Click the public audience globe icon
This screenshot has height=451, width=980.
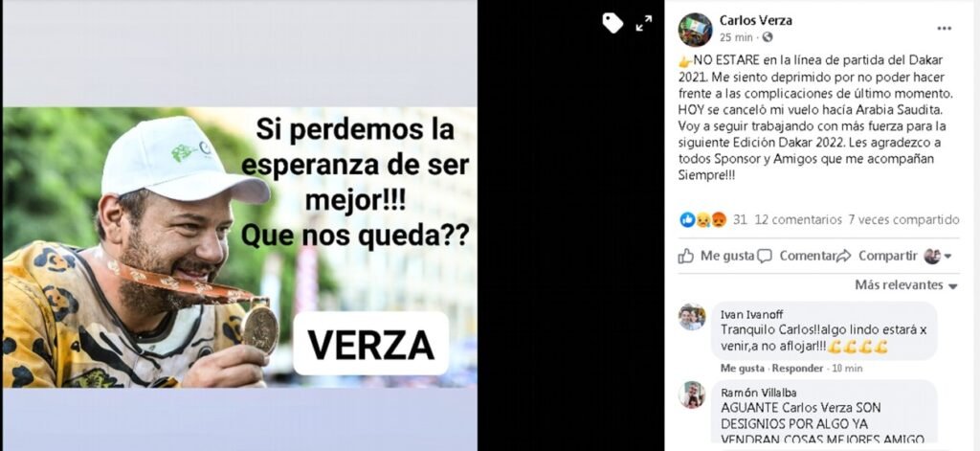[x=767, y=37]
